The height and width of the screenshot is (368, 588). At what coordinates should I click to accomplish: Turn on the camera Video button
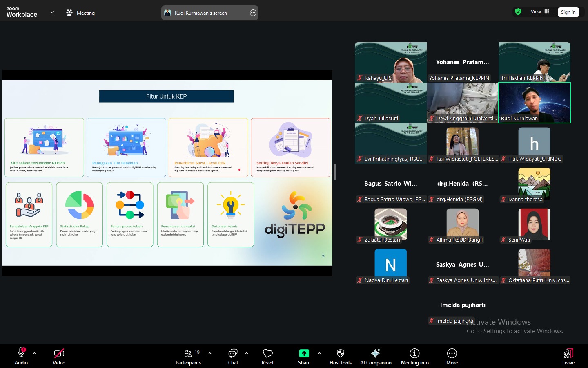[59, 354]
